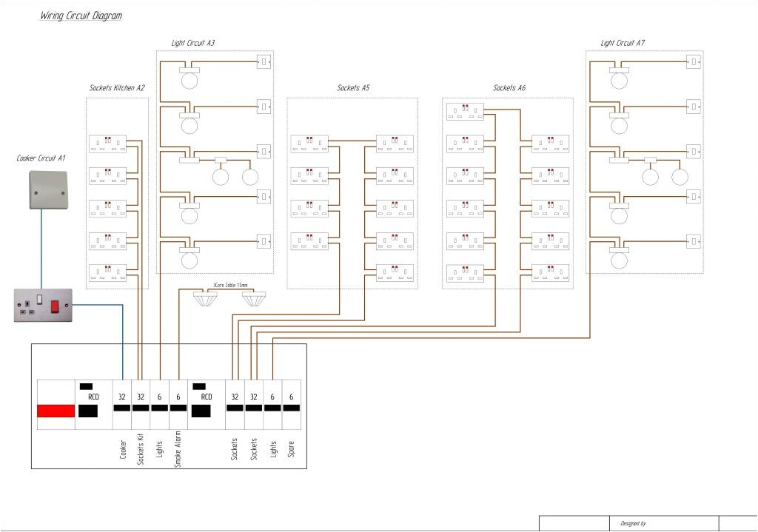Select the top wall switch icon in Light Circuit A3
This screenshot has width=758, height=532.
tap(263, 61)
